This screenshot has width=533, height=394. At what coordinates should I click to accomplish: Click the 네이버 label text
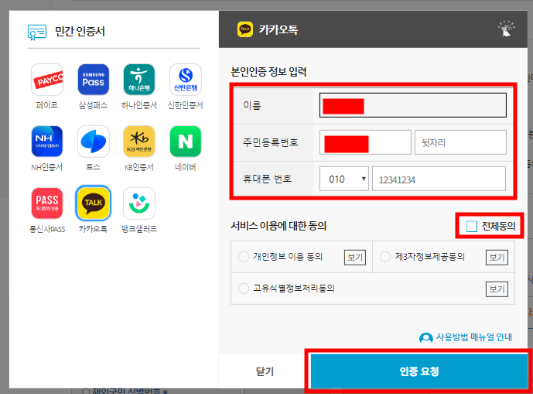click(185, 167)
